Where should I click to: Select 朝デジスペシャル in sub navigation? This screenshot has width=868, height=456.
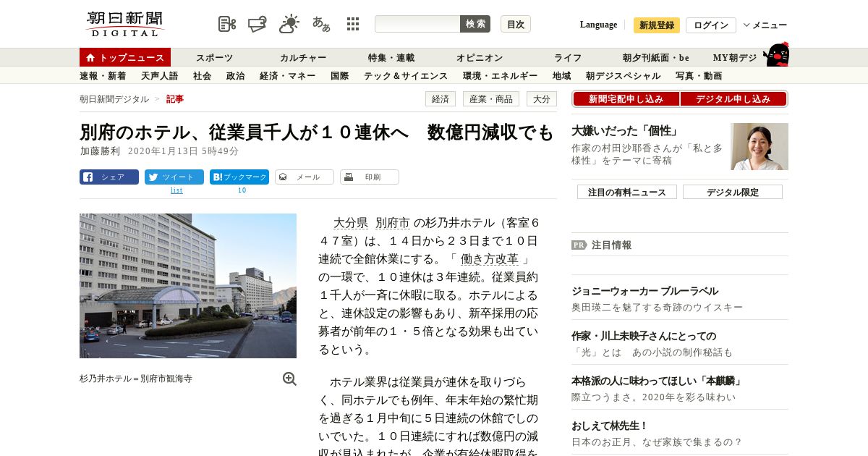point(623,75)
